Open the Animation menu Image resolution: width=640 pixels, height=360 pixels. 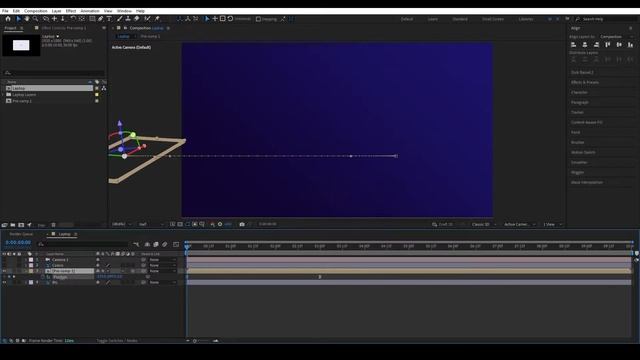tap(90, 11)
